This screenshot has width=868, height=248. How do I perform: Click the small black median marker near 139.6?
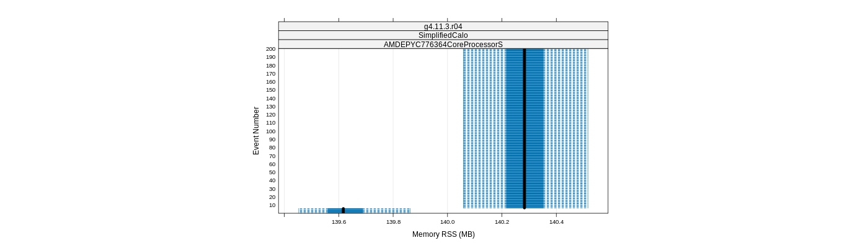(343, 211)
